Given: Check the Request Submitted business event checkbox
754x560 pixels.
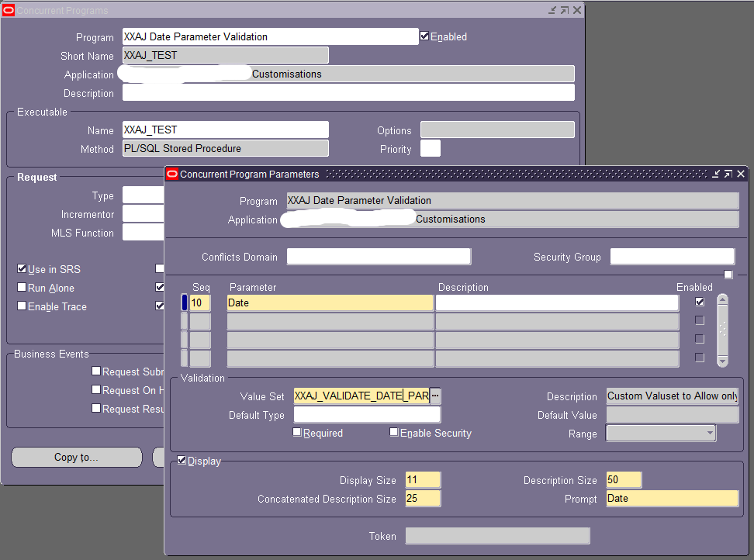Looking at the screenshot, I should point(97,371).
